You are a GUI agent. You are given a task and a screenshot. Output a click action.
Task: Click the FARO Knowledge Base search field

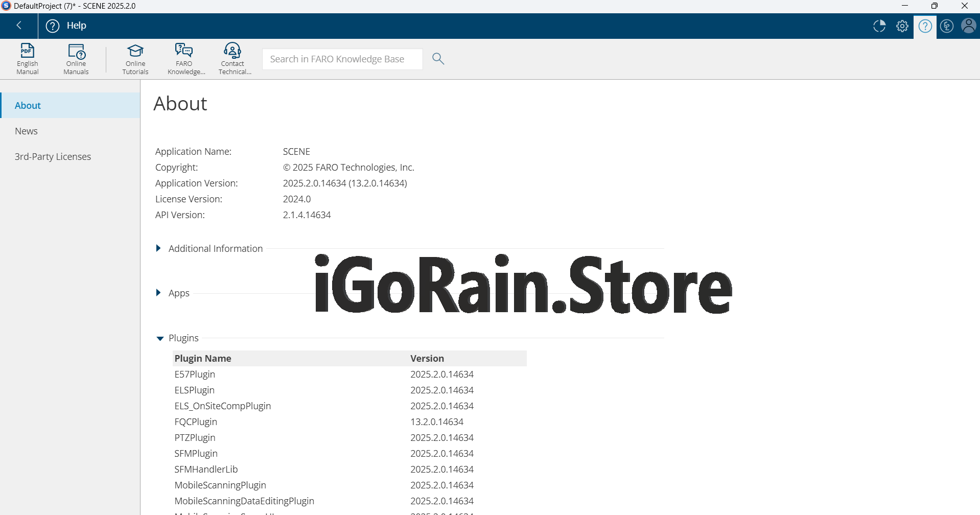[342, 59]
